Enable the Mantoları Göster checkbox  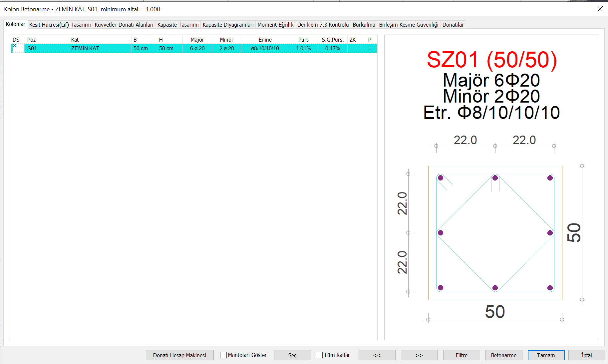pyautogui.click(x=223, y=355)
